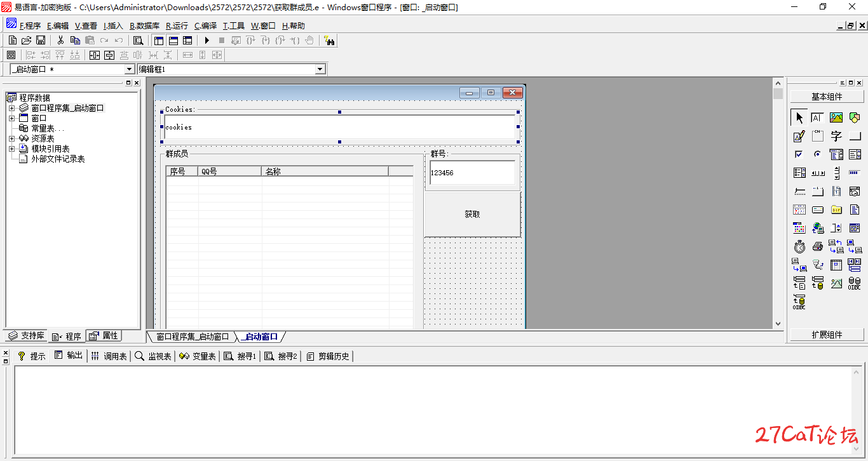Open the _启动窗口 window selector dropdown
This screenshot has width=868, height=461.
(x=130, y=68)
